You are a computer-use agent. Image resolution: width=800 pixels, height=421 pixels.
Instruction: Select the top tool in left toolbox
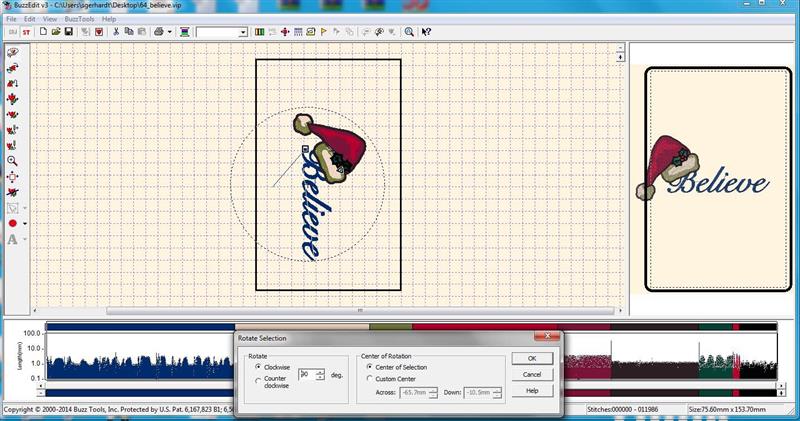13,53
